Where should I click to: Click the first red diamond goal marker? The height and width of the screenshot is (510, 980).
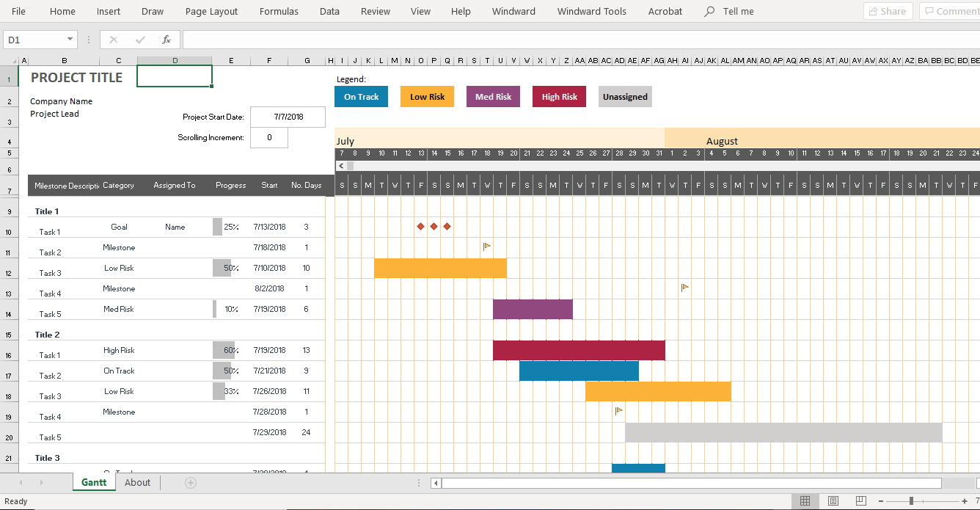pos(420,226)
